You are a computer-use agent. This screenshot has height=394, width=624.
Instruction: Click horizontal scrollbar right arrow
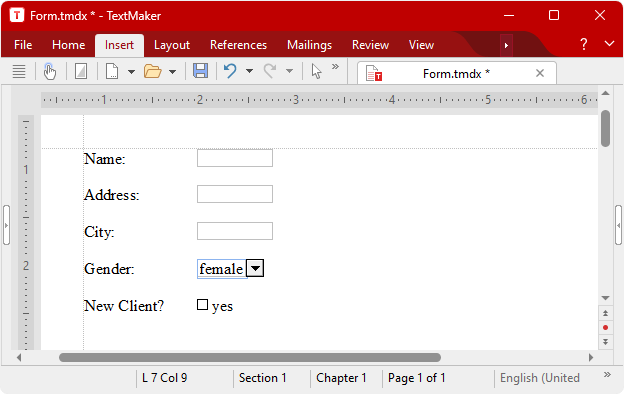coord(591,357)
